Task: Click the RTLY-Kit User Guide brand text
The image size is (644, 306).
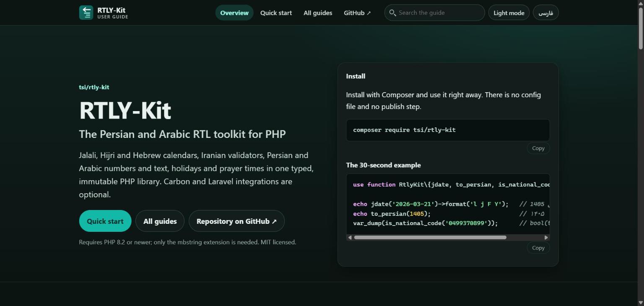Action: [x=112, y=13]
